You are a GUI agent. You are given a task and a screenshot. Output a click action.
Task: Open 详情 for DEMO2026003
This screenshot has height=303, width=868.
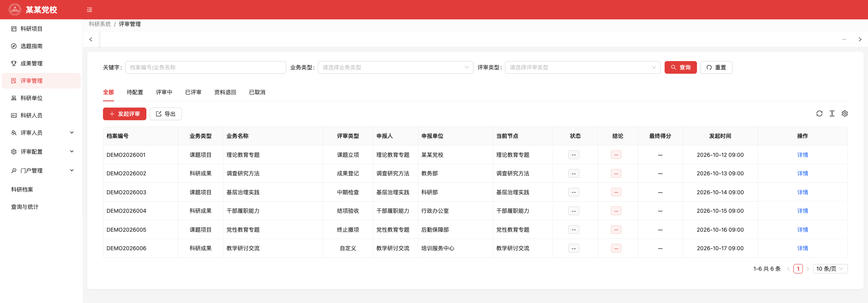[x=803, y=192]
